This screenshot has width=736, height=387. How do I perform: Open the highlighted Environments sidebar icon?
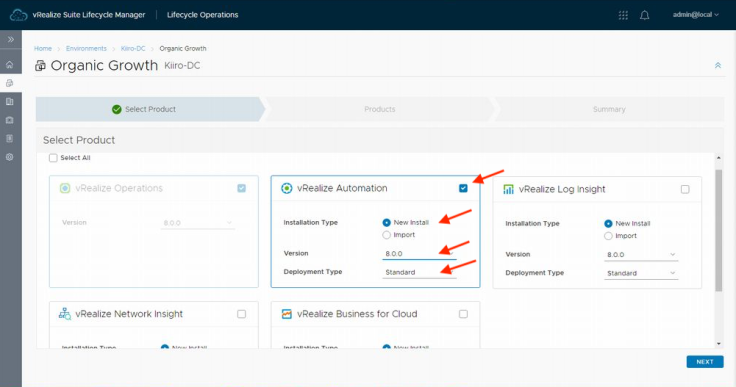9,83
